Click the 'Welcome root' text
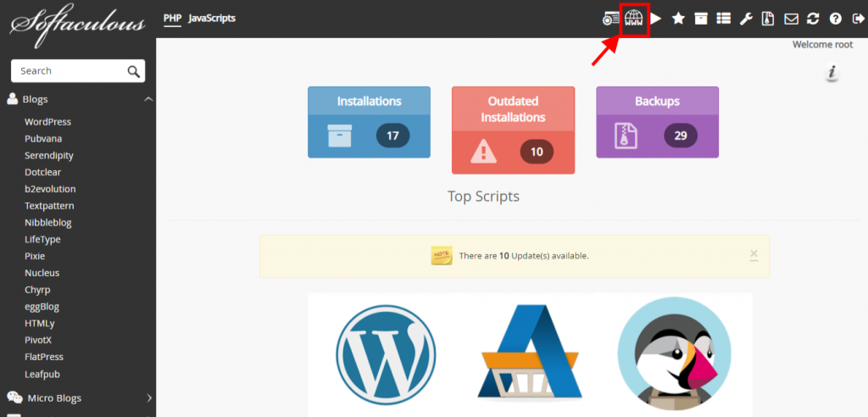Image resolution: width=868 pixels, height=417 pixels. pos(822,45)
